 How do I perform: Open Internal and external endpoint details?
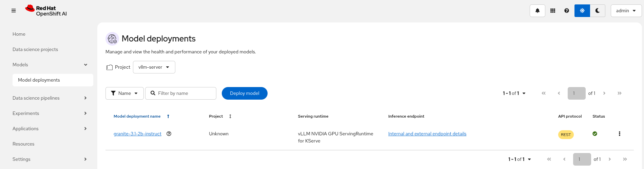click(427, 134)
